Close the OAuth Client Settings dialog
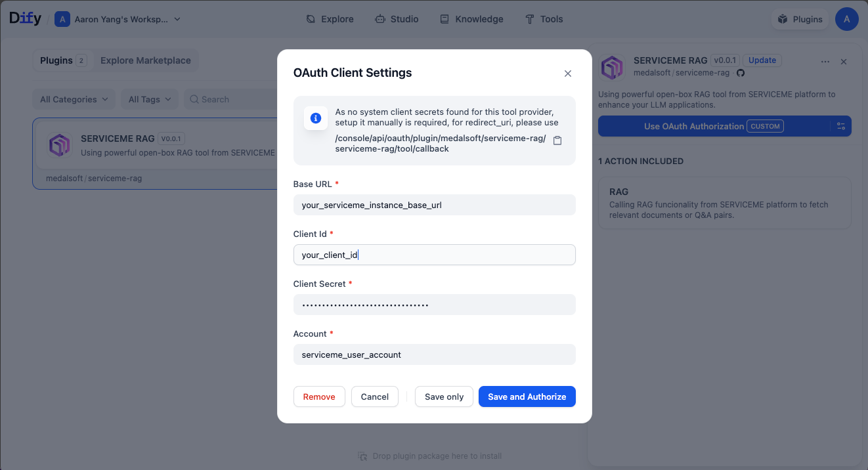The image size is (868, 470). click(x=568, y=74)
